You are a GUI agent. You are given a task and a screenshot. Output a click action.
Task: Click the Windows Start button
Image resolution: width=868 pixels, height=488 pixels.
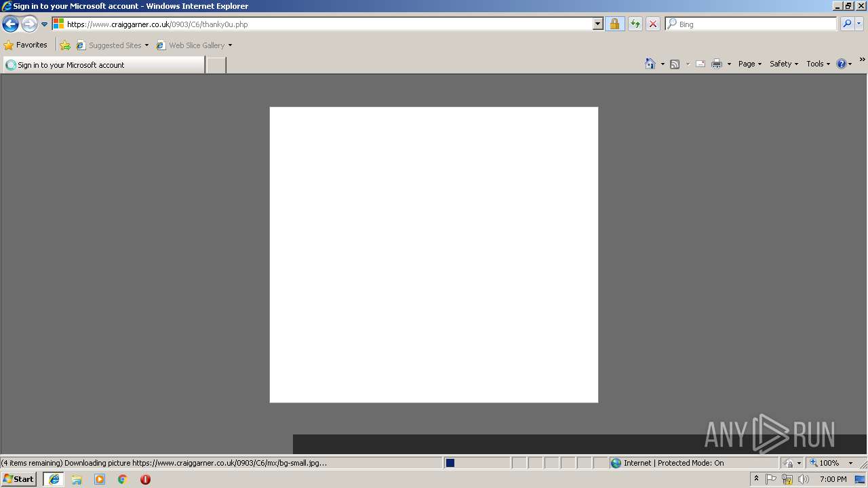(19, 479)
